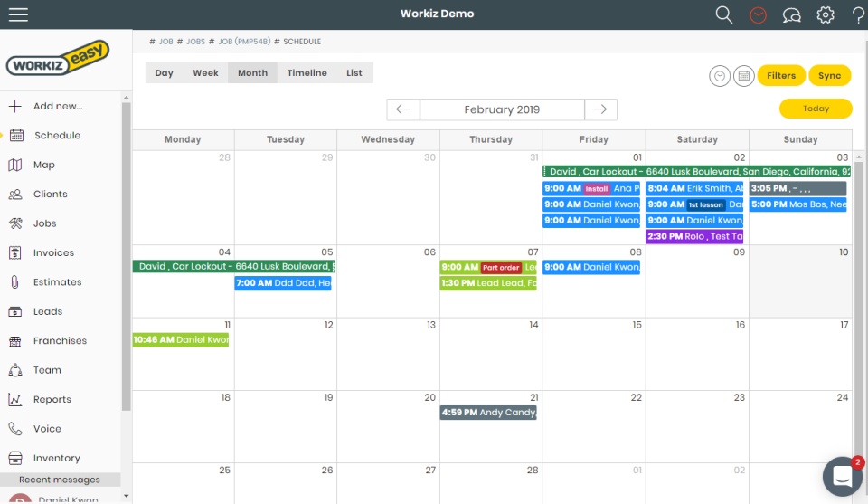Switch to List view tab

pyautogui.click(x=354, y=72)
